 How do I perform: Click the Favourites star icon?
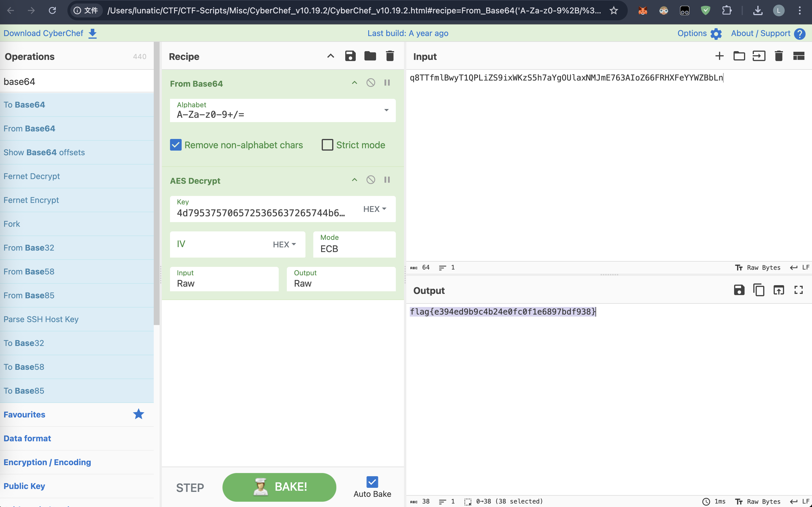(x=138, y=414)
